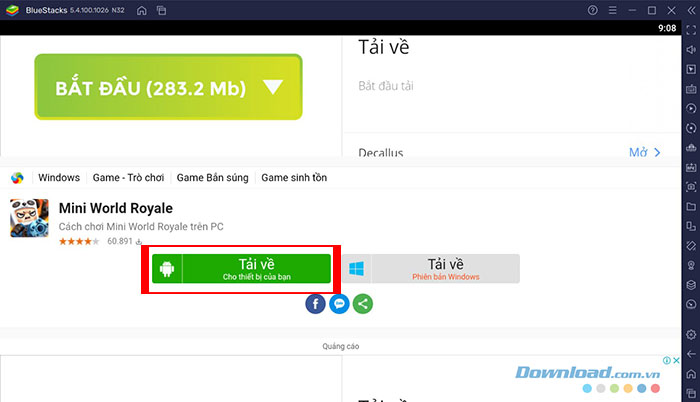Expand the BẮT ĐẦU (283.2 Mb) download arrow

pyautogui.click(x=272, y=87)
